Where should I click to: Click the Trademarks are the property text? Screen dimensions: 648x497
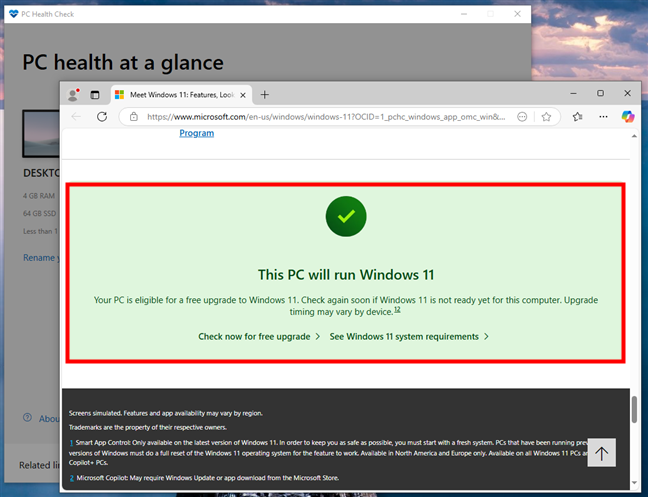(148, 427)
